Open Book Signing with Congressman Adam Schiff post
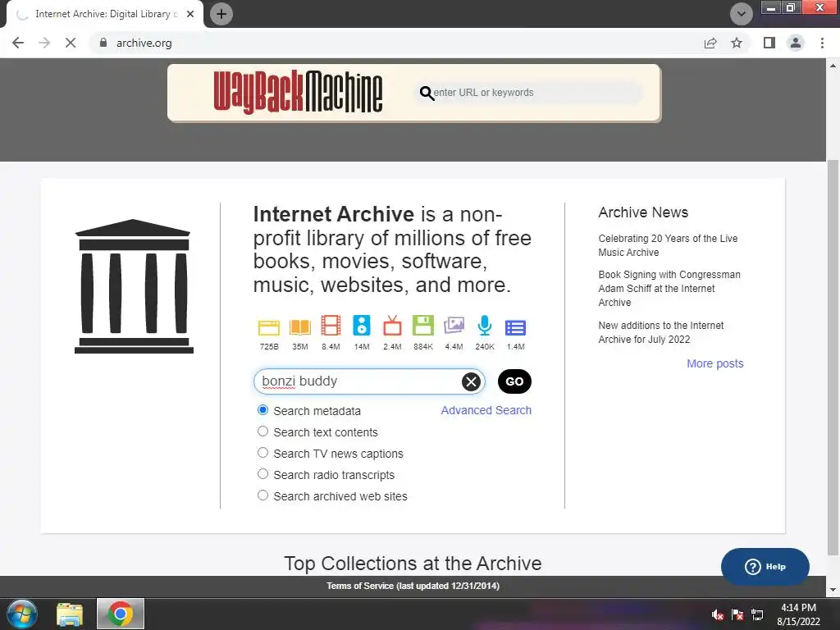The image size is (840, 630). click(x=669, y=288)
